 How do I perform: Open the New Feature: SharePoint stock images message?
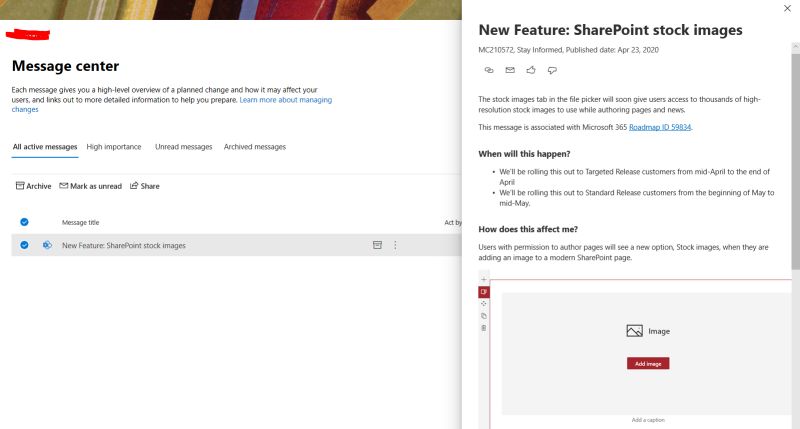click(123, 245)
